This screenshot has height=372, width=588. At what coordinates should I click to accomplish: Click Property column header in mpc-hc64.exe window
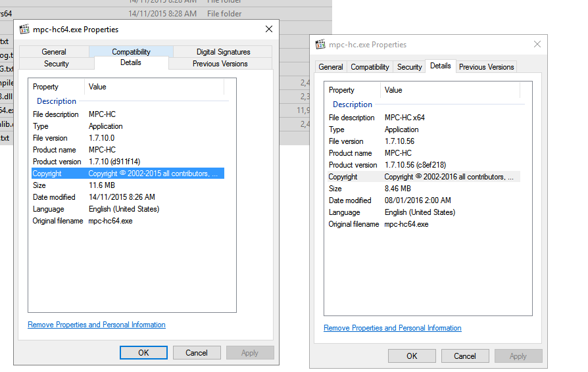(x=57, y=87)
